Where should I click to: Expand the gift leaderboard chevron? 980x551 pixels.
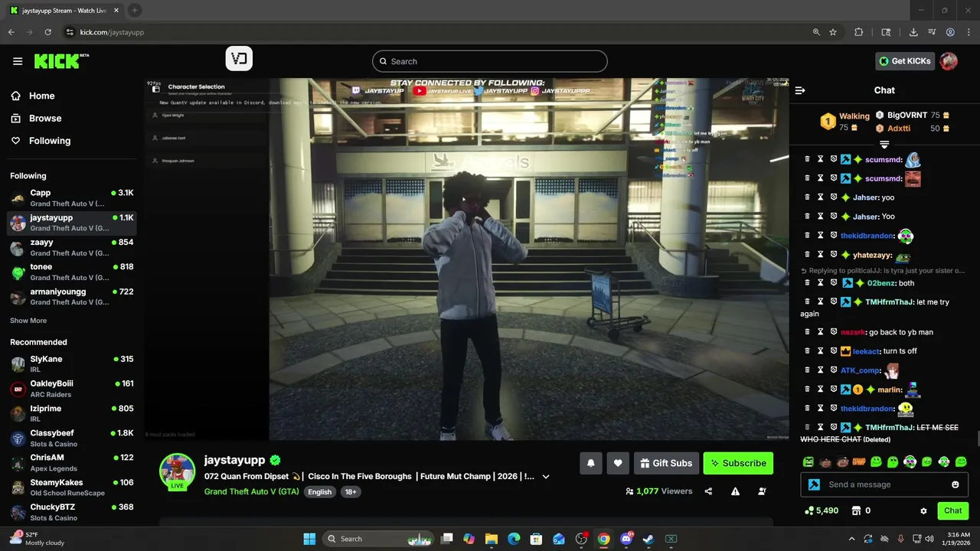(884, 144)
